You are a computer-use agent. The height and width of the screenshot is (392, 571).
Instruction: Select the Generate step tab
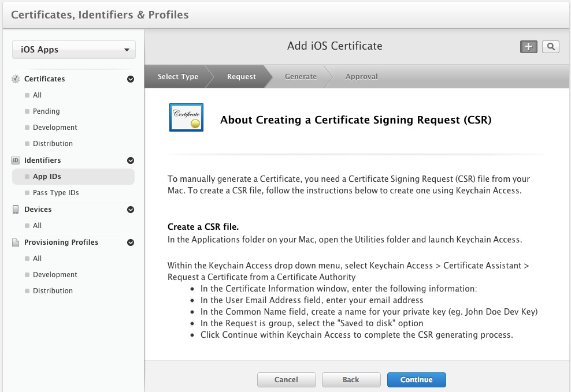point(301,77)
